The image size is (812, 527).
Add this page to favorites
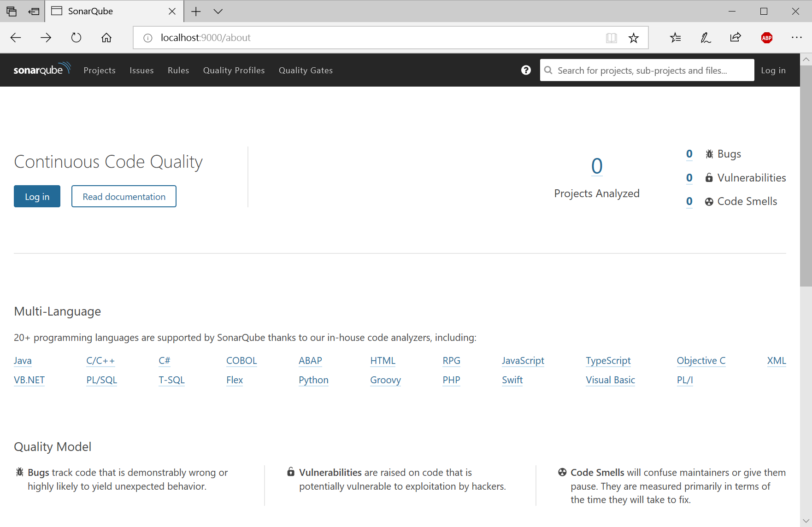634,38
